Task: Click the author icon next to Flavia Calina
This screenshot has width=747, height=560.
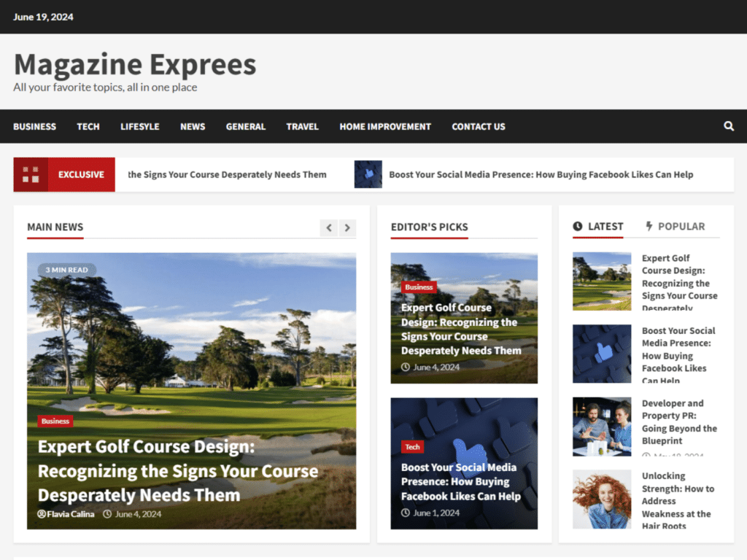Action: (x=41, y=514)
